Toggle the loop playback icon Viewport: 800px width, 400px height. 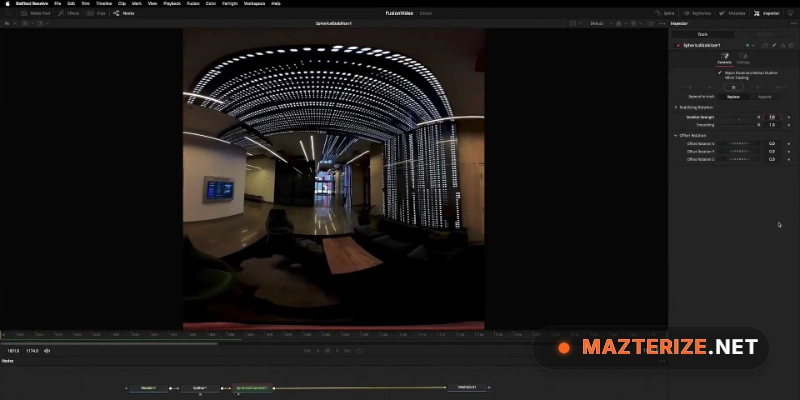click(360, 351)
